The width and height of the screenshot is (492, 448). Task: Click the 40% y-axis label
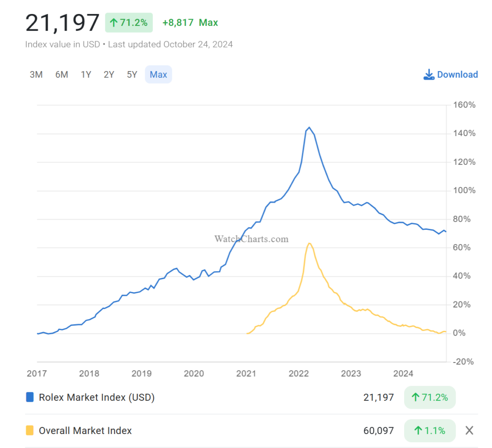(462, 276)
